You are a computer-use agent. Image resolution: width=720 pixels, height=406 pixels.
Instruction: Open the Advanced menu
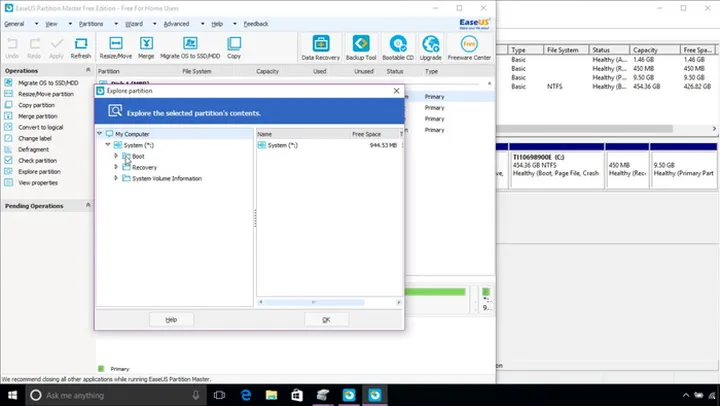(176, 24)
